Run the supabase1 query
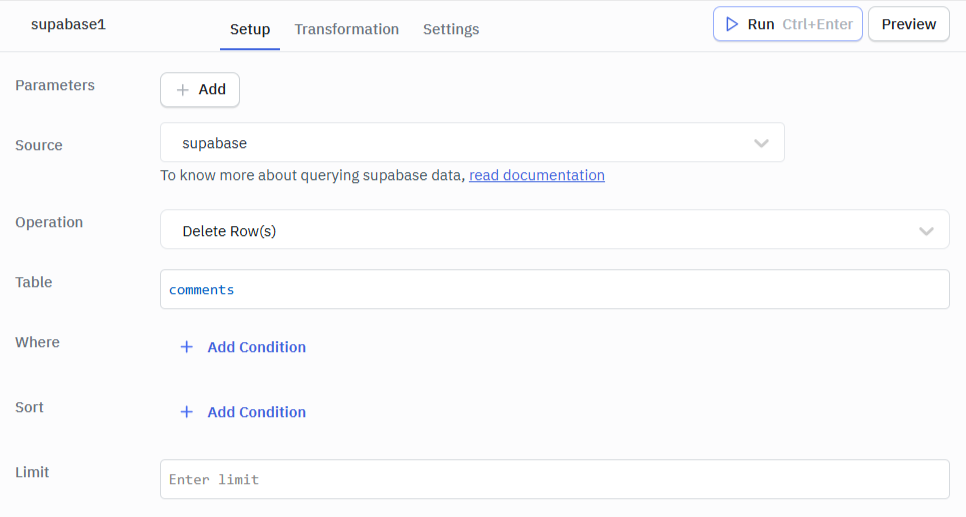Image resolution: width=966 pixels, height=517 pixels. [x=787, y=24]
